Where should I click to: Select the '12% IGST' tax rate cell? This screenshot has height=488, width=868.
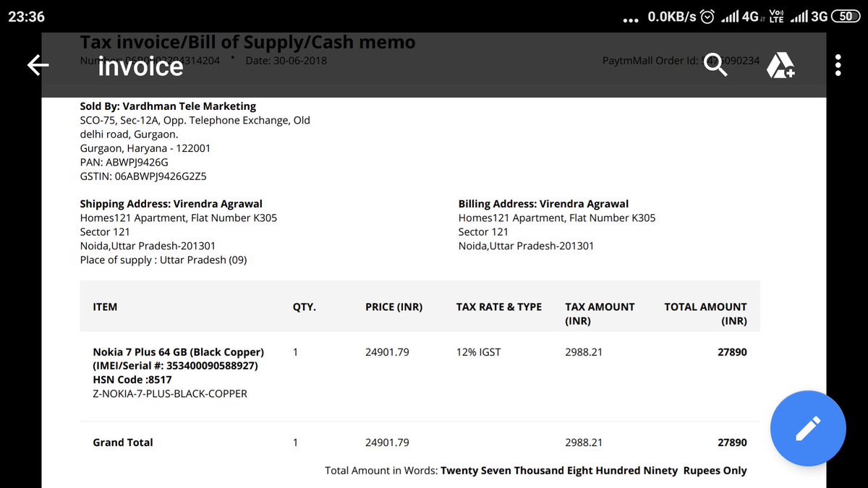478,352
